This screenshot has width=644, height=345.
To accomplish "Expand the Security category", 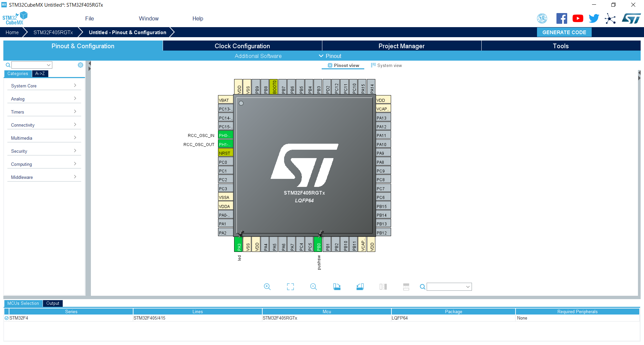I will tap(44, 151).
